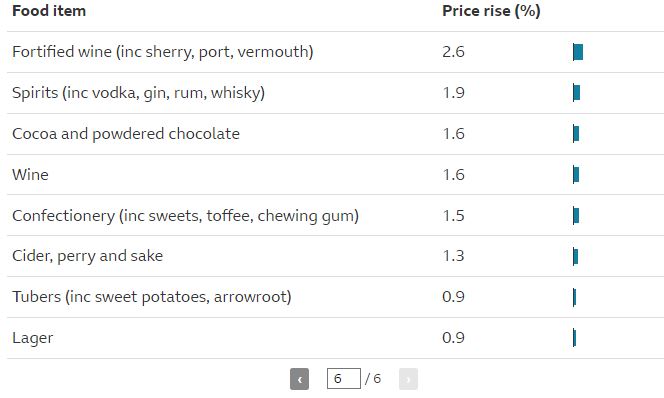The width and height of the screenshot is (664, 398).
Task: Click the Spirits 1.9 price value
Action: click(453, 93)
